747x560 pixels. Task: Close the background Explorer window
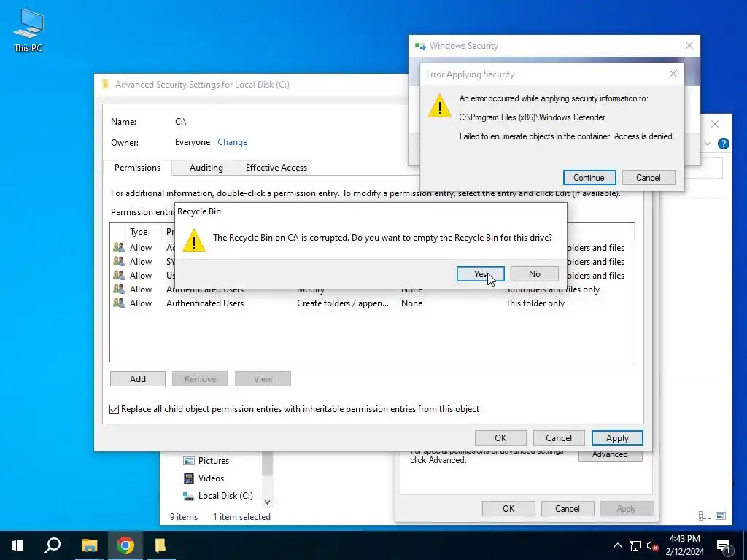[715, 124]
